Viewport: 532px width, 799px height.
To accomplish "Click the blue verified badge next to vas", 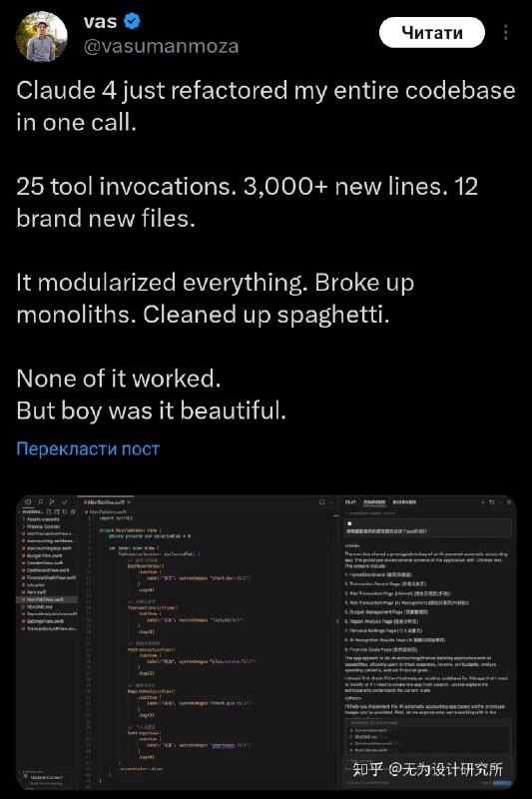I will (133, 22).
